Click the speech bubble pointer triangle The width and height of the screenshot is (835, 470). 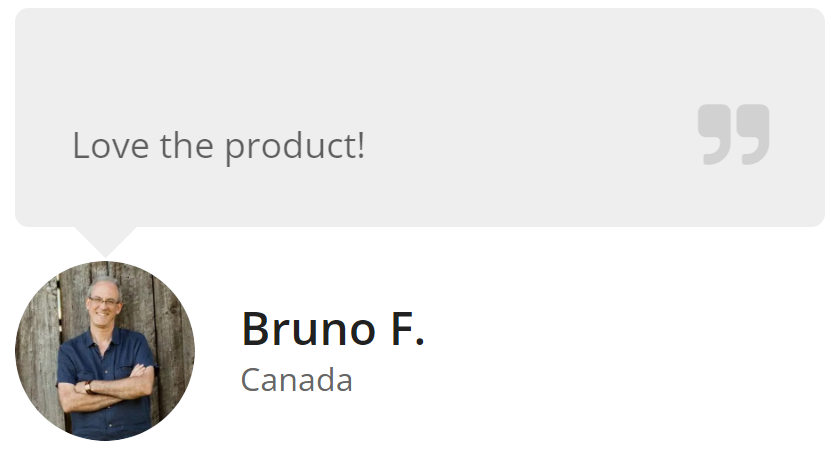[105, 239]
